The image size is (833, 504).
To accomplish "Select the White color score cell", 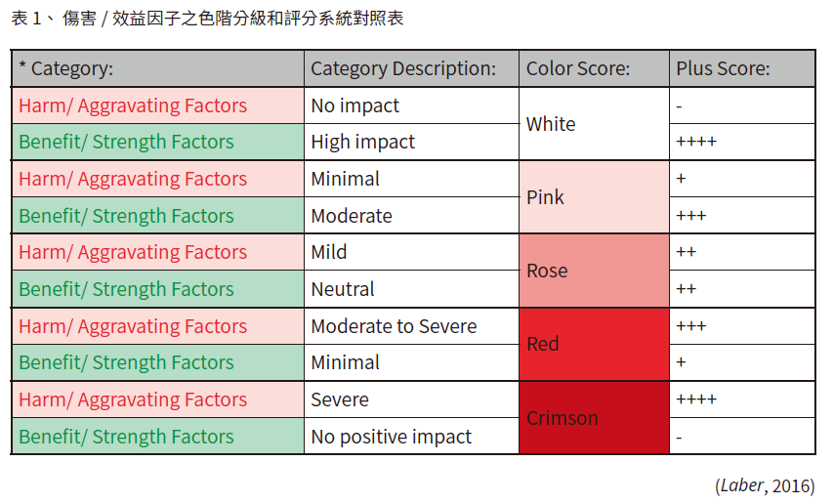I will pos(594,124).
